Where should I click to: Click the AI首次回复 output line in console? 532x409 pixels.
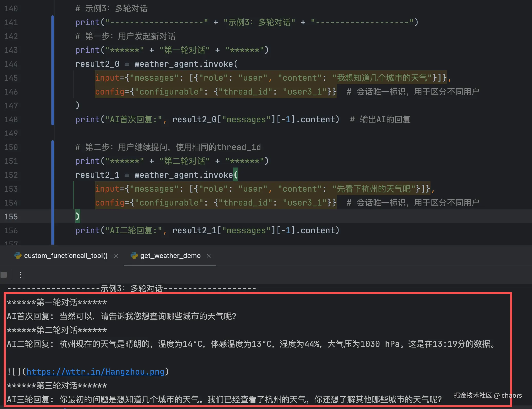coord(121,316)
